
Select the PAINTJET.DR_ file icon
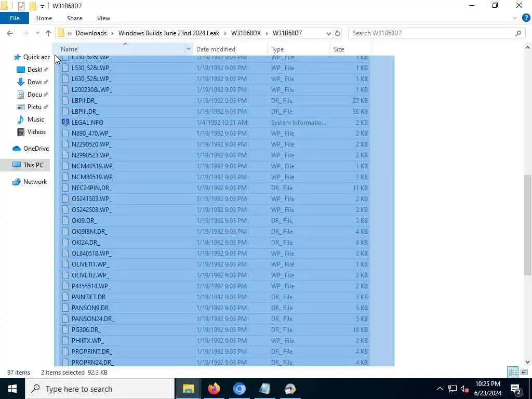click(x=65, y=297)
